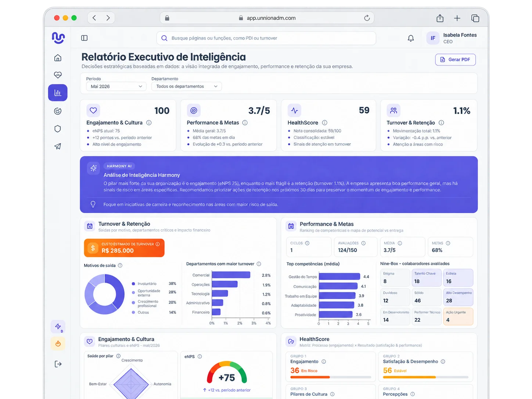
Task: Open the paper plane sidebar icon
Action: click(x=58, y=146)
